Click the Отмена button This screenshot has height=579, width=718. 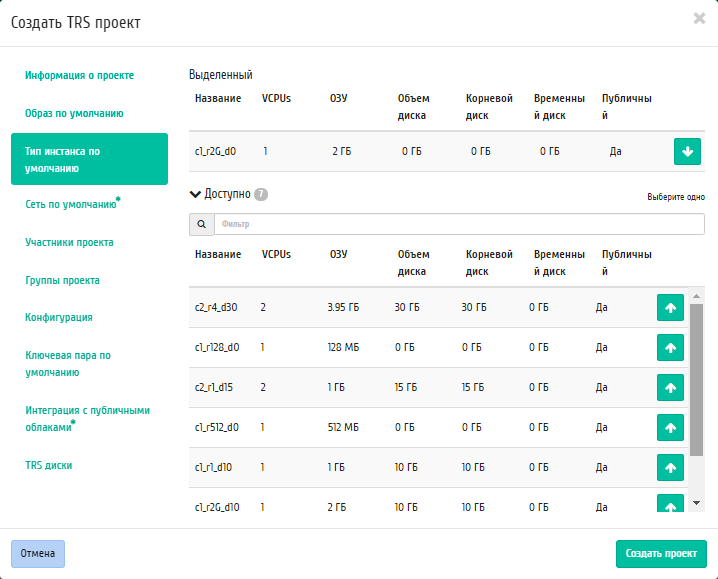click(x=38, y=553)
